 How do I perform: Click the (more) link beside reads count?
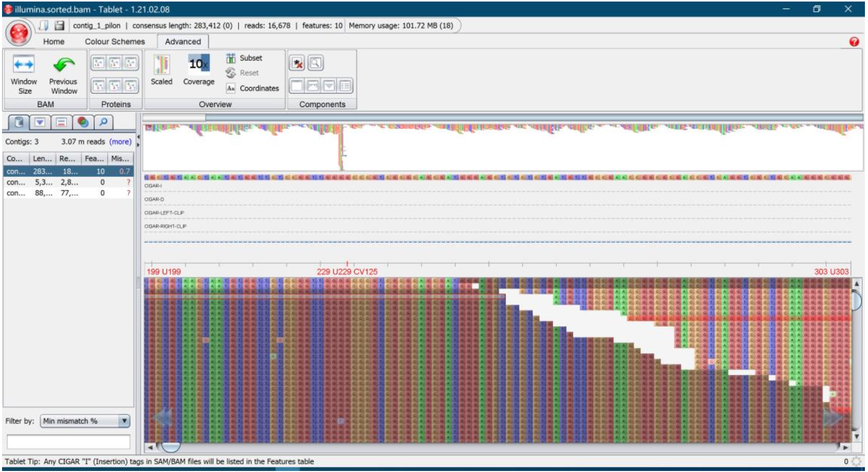coord(120,142)
